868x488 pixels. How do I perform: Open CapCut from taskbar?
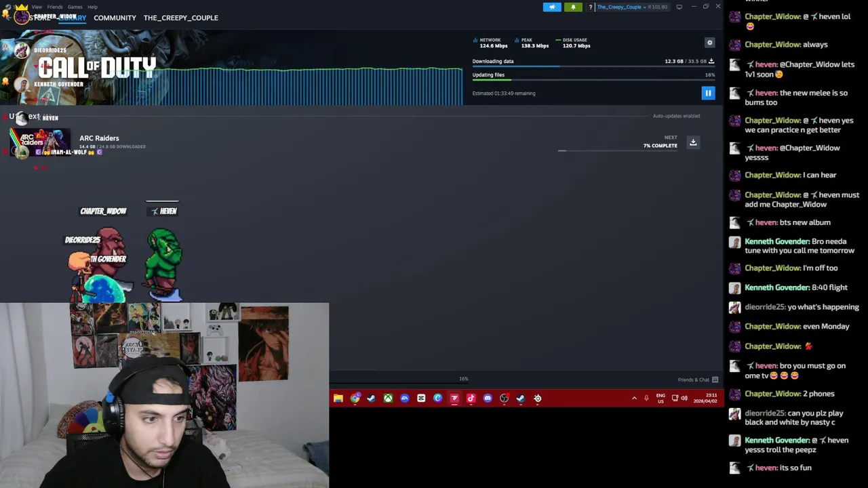(x=421, y=399)
